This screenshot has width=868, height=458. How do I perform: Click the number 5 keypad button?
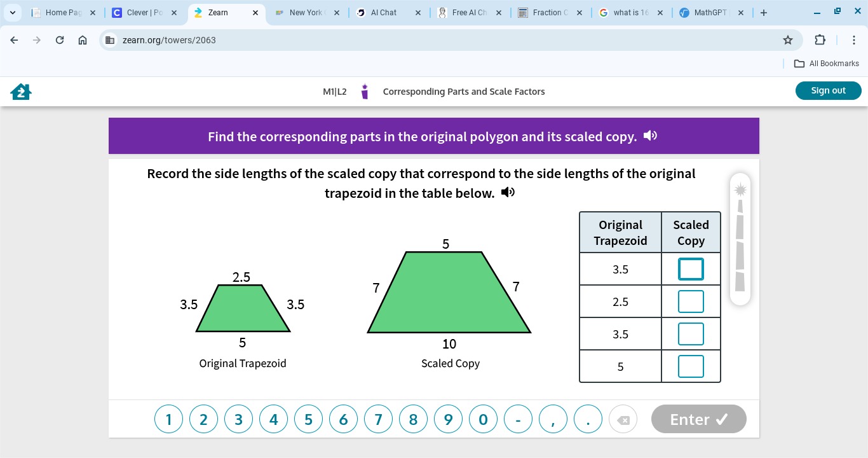coord(308,420)
